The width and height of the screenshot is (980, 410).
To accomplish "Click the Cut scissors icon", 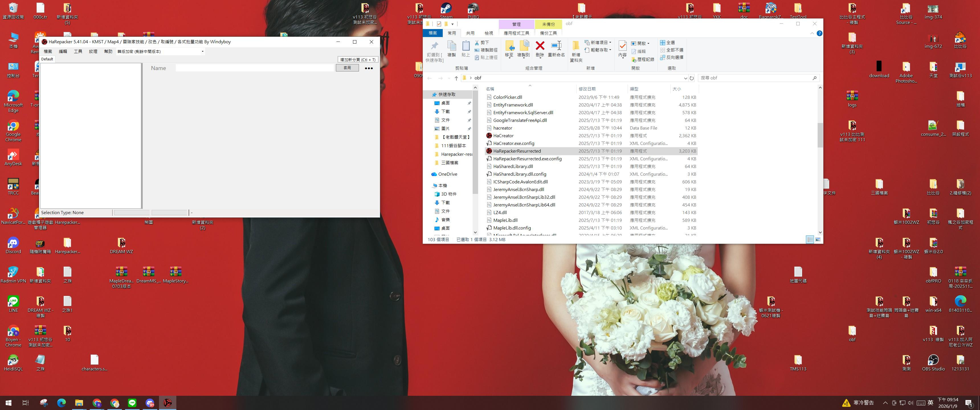I will tap(477, 43).
